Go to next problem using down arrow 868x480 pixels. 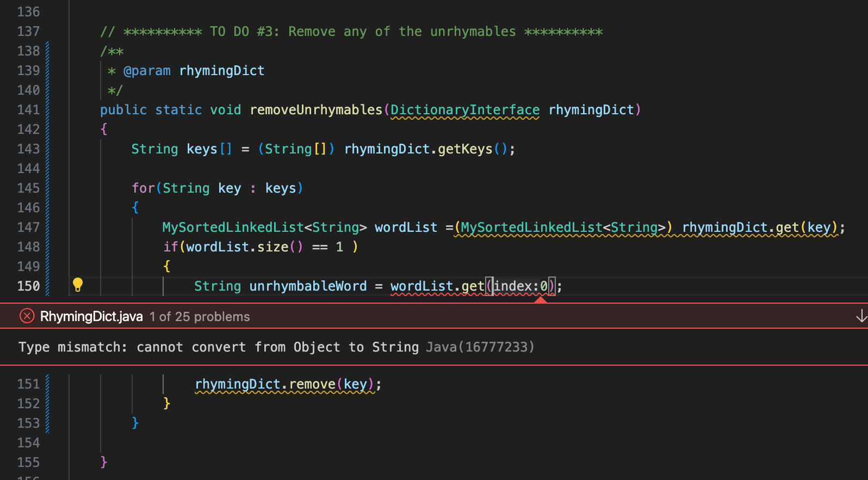tap(861, 316)
